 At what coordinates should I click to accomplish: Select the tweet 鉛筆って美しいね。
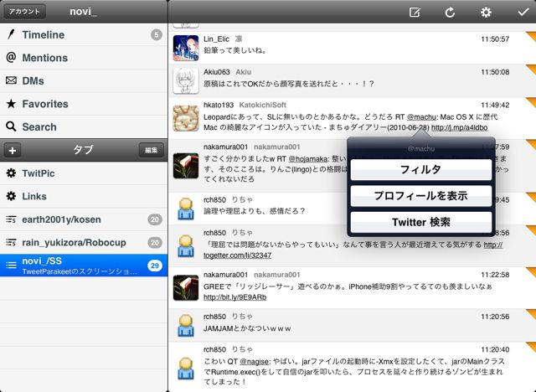352,48
